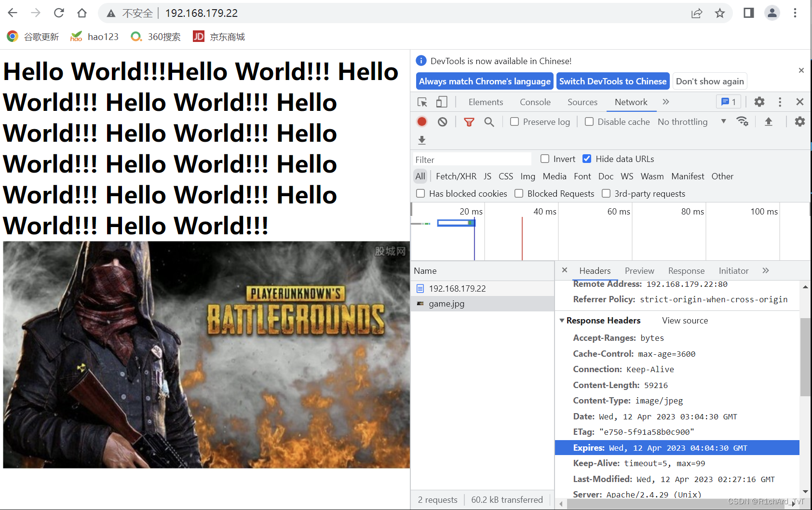Share this page via share icon
812x510 pixels.
click(x=697, y=13)
